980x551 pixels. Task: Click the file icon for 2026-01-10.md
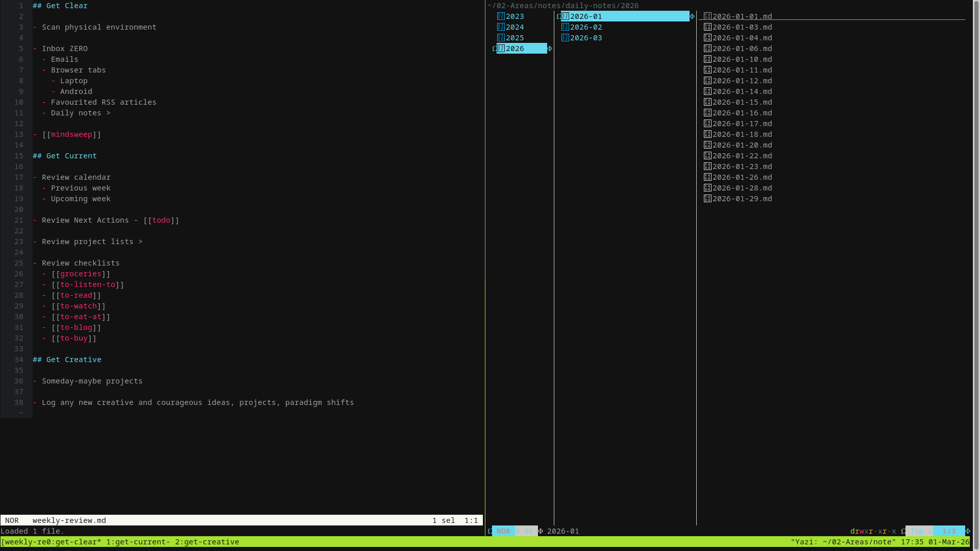coord(707,59)
